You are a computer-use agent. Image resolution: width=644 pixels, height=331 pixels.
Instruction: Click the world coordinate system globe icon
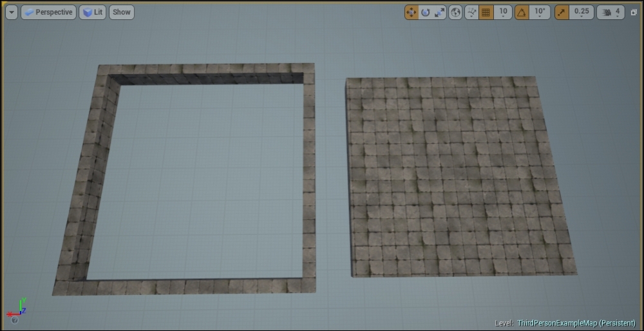pos(456,12)
